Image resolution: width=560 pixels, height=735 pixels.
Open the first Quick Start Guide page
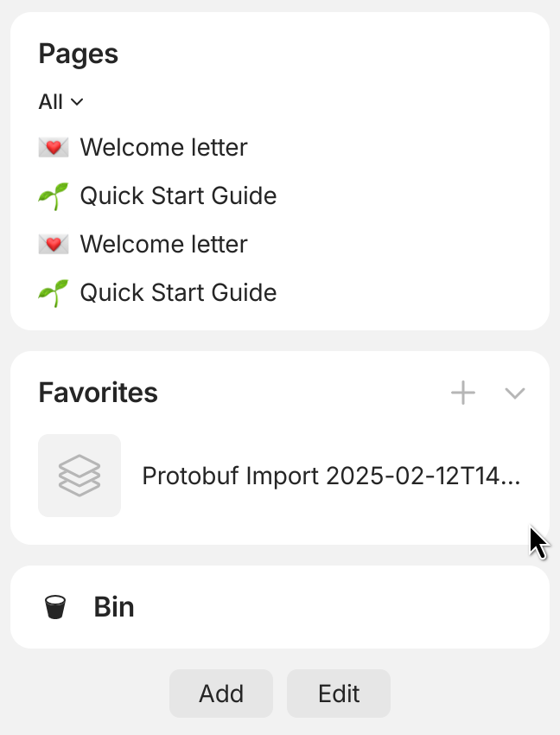pos(178,196)
